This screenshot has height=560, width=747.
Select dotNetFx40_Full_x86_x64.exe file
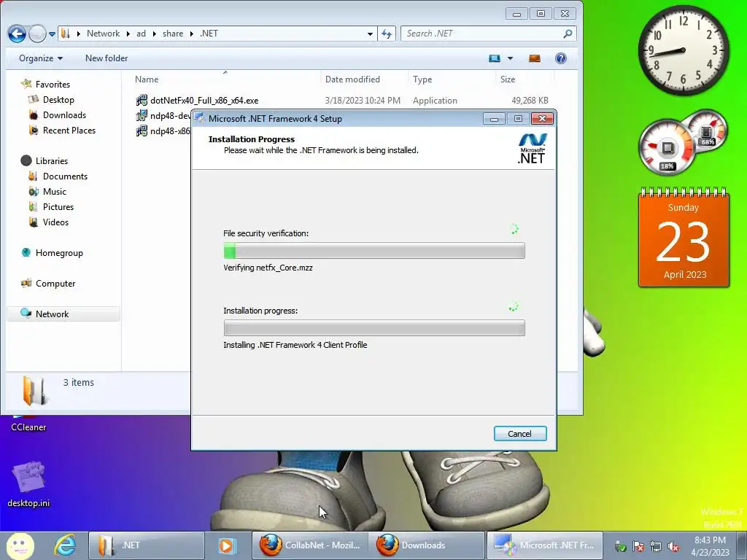click(x=204, y=101)
